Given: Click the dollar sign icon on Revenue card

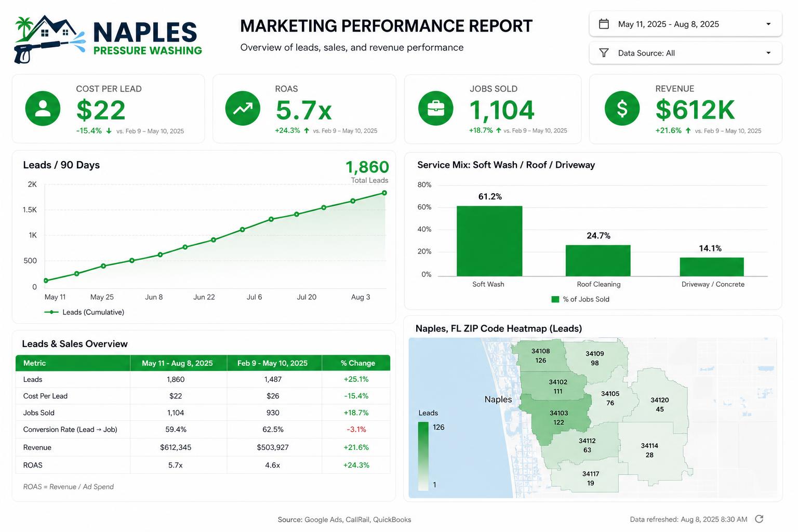Looking at the screenshot, I should pyautogui.click(x=622, y=109).
